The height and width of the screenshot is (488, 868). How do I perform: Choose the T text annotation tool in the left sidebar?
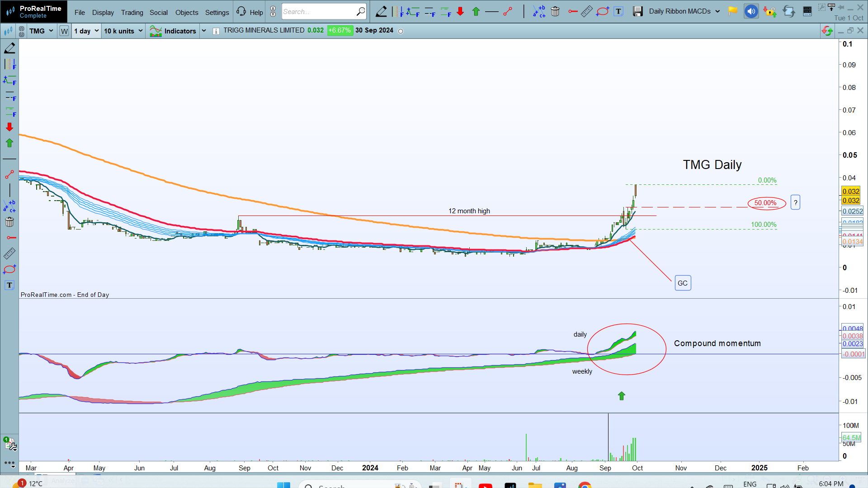click(x=9, y=285)
